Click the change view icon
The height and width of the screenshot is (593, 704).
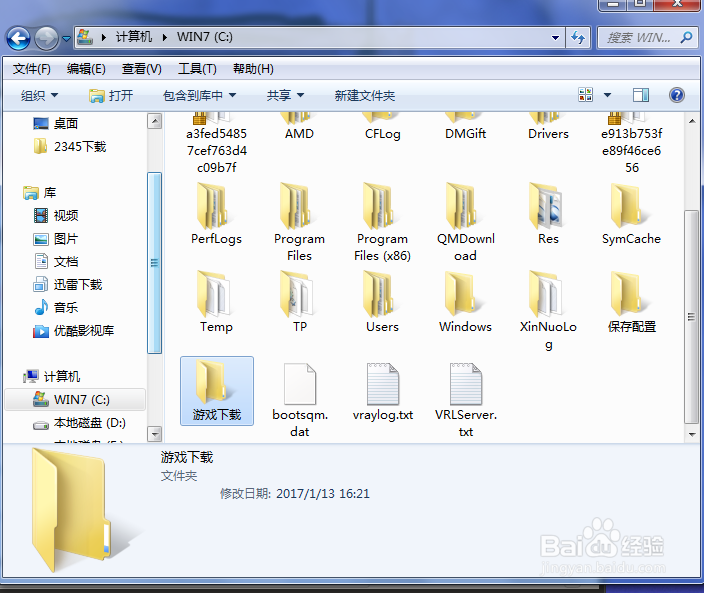click(585, 95)
